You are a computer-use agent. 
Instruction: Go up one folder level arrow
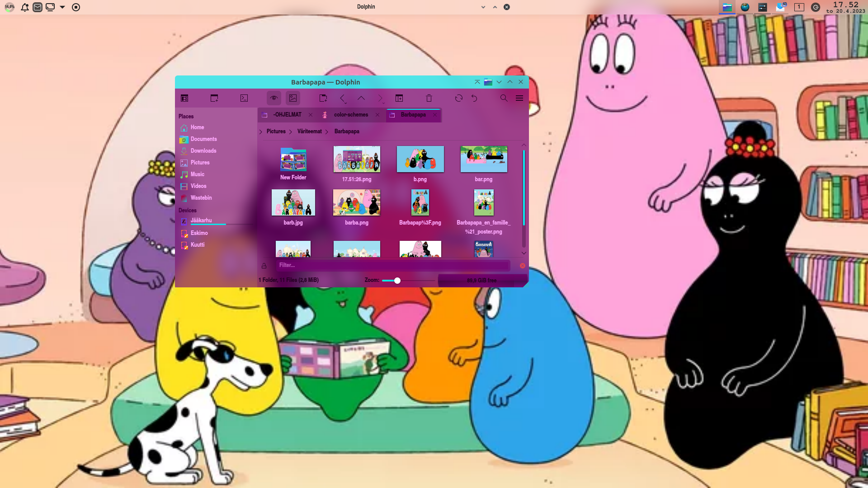361,98
